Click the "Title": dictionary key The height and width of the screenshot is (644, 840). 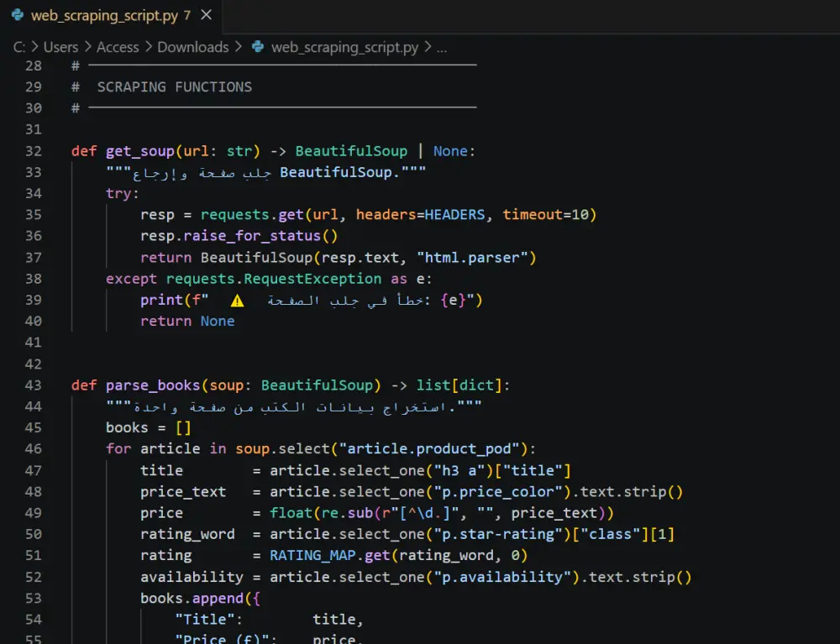click(209, 620)
